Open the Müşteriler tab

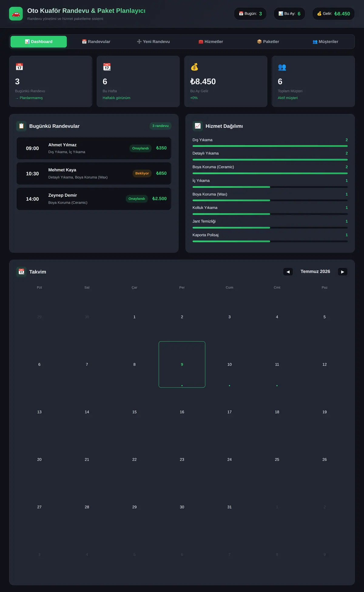pos(325,42)
